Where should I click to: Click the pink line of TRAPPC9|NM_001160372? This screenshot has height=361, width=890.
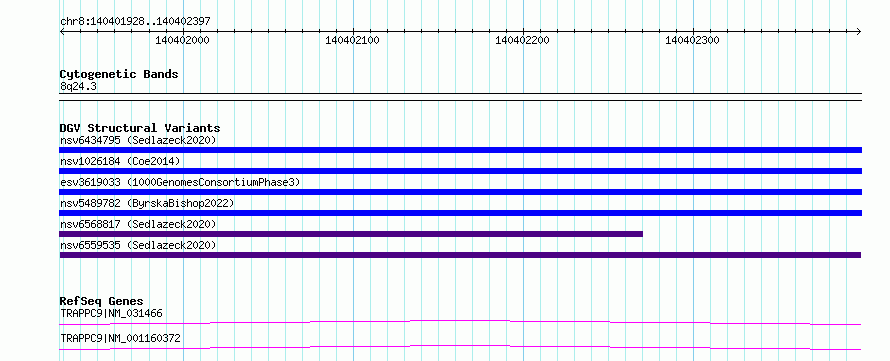pos(460,347)
